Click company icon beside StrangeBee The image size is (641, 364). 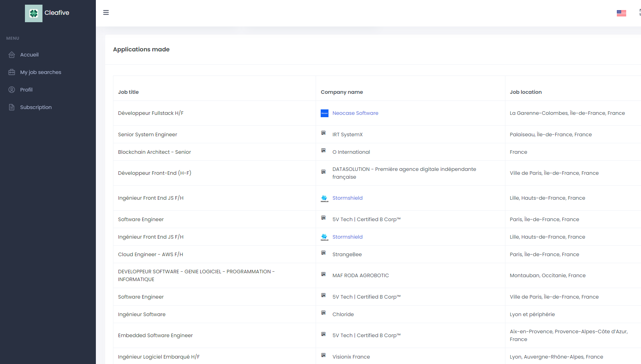click(x=323, y=253)
